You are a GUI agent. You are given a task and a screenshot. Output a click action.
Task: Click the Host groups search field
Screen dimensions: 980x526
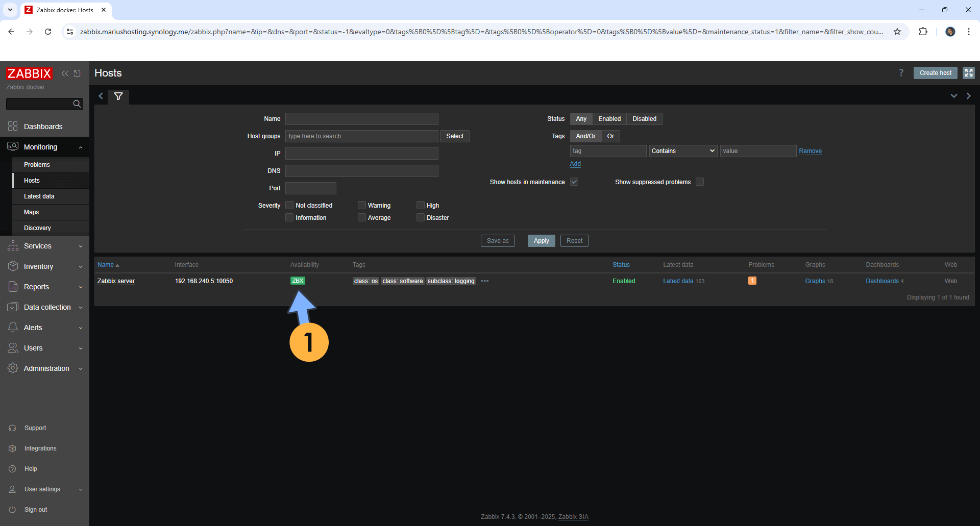(x=361, y=136)
